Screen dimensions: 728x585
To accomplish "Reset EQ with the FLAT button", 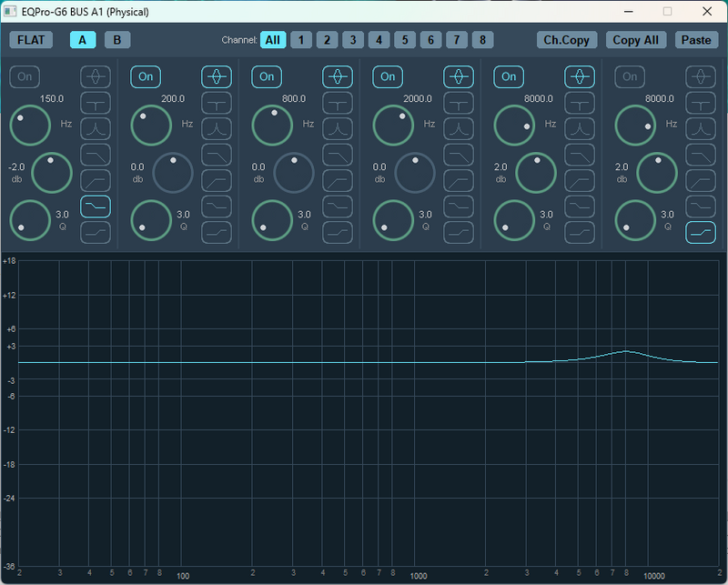I will click(x=31, y=40).
